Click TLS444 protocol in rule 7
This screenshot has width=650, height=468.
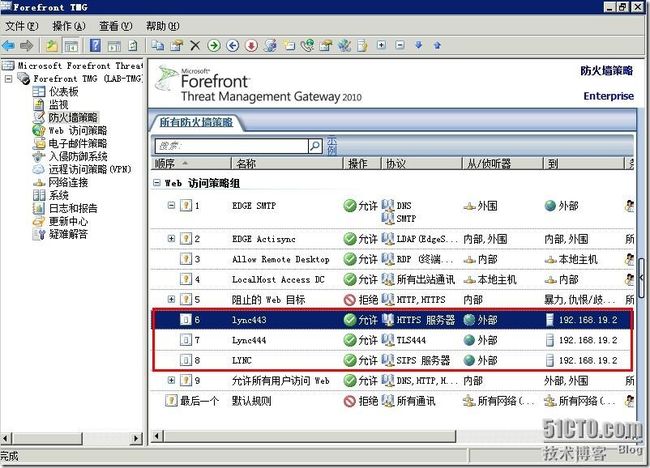click(411, 340)
